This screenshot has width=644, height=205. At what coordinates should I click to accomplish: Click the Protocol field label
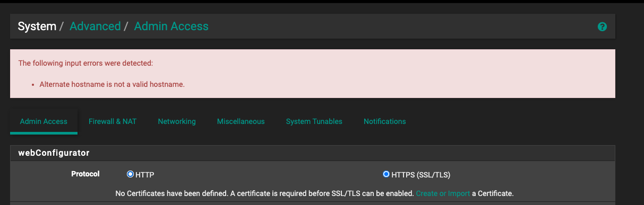point(85,174)
